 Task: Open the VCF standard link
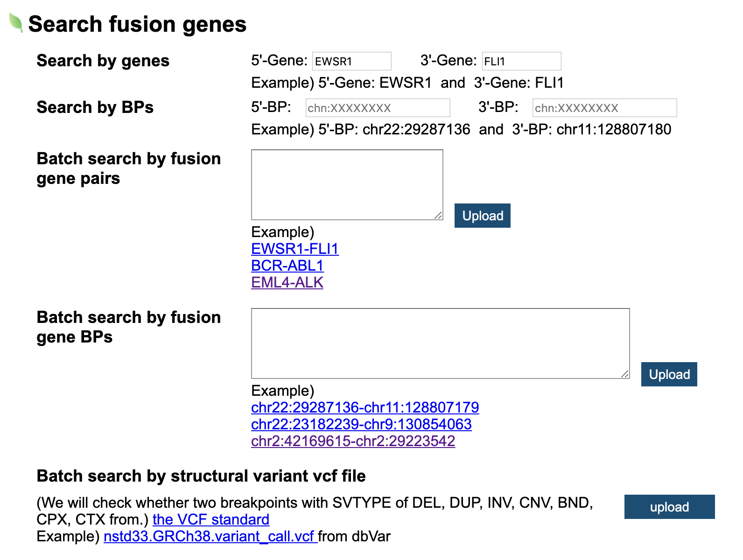[211, 519]
